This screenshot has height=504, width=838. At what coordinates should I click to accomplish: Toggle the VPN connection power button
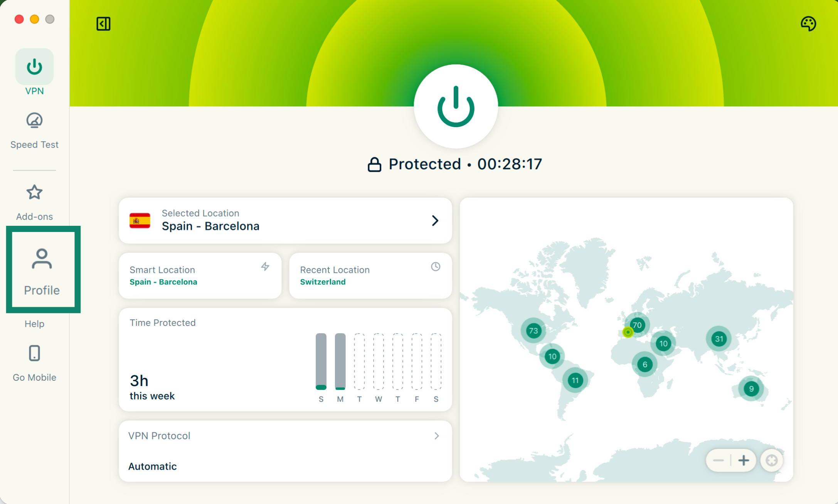456,106
